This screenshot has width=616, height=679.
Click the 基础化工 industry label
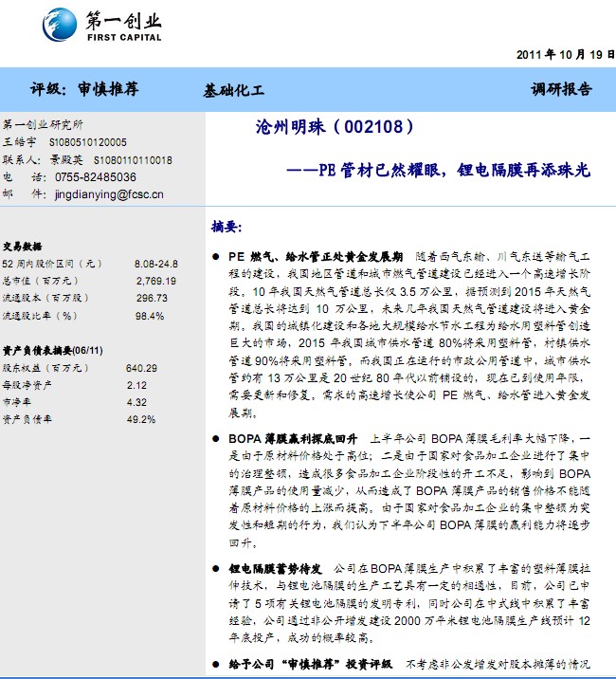pyautogui.click(x=234, y=91)
